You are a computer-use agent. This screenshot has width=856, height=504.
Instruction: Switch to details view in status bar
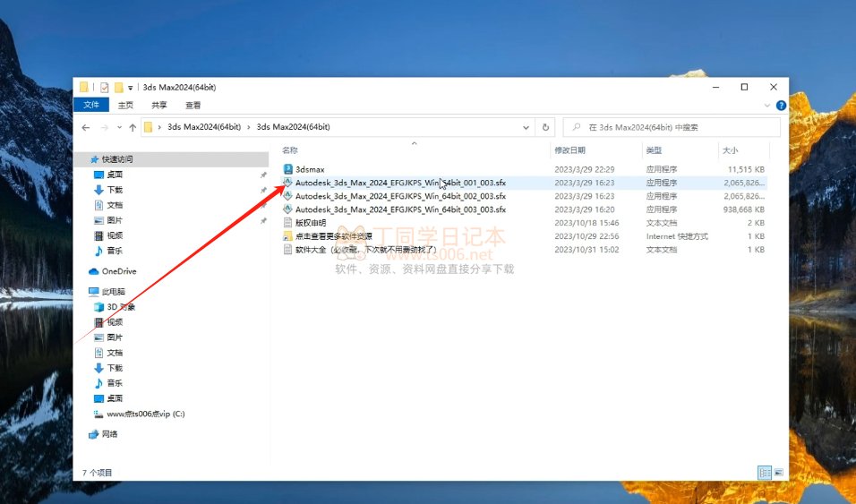(765, 472)
